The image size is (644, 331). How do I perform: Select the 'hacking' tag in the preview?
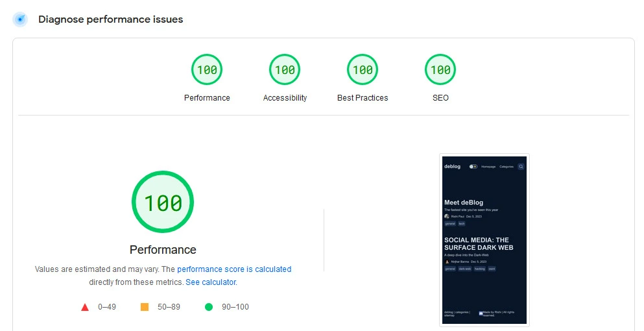pos(479,268)
